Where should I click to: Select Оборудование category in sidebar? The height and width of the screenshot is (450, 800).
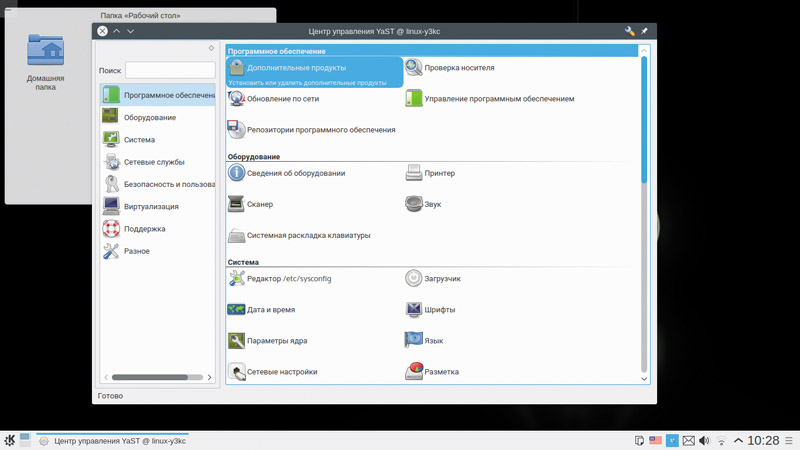click(x=158, y=117)
